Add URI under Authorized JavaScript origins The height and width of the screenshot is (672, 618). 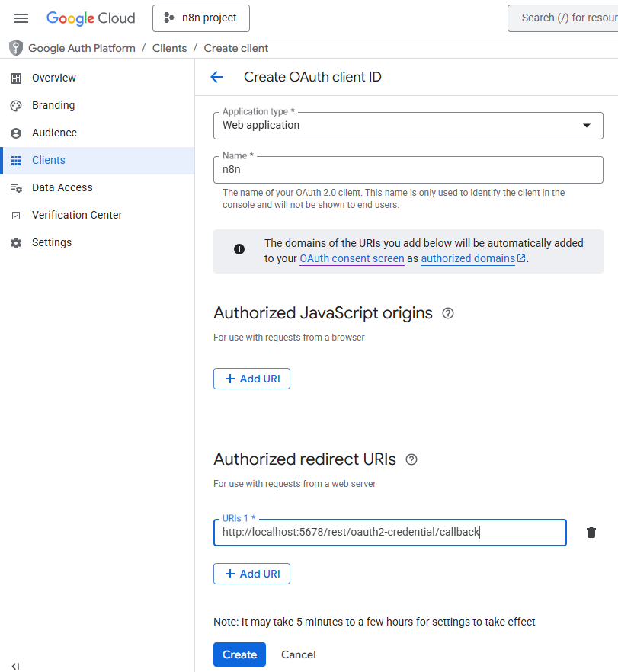click(x=251, y=379)
